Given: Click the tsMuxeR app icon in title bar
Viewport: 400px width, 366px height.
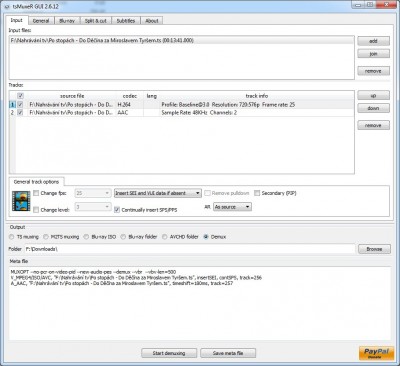Looking at the screenshot, I should click(7, 7).
